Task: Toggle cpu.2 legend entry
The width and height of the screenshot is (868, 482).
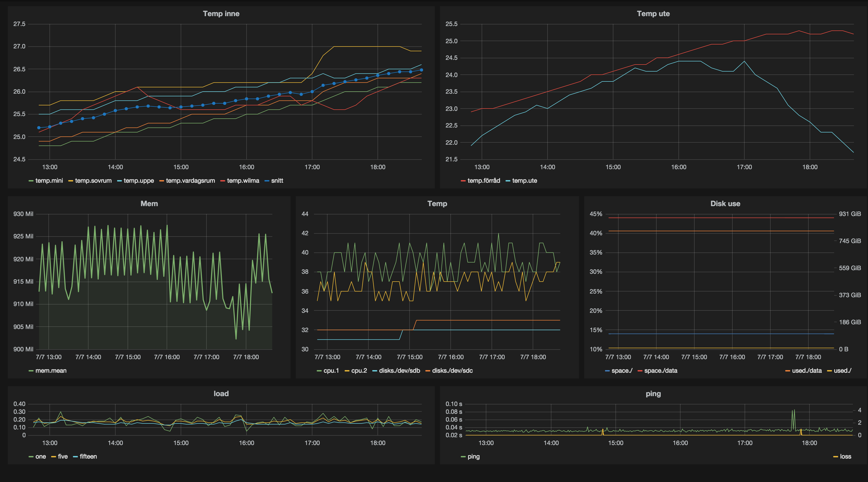Action: coord(359,371)
